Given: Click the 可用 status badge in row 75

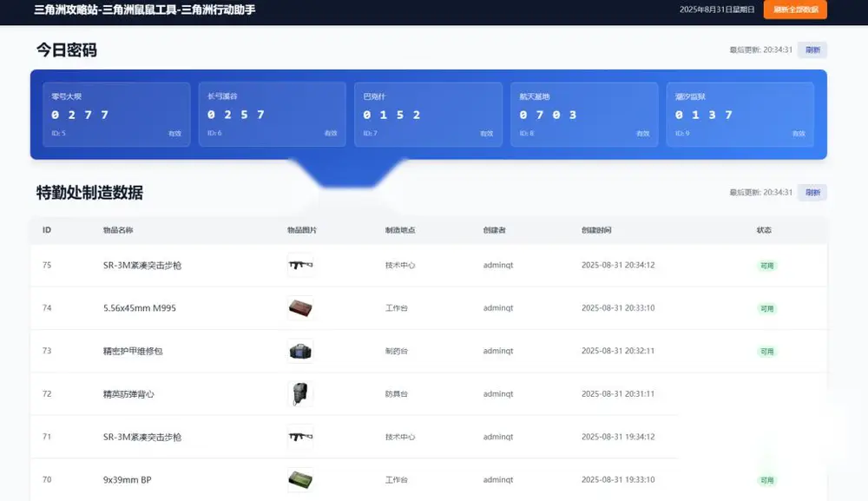Looking at the screenshot, I should tap(766, 266).
